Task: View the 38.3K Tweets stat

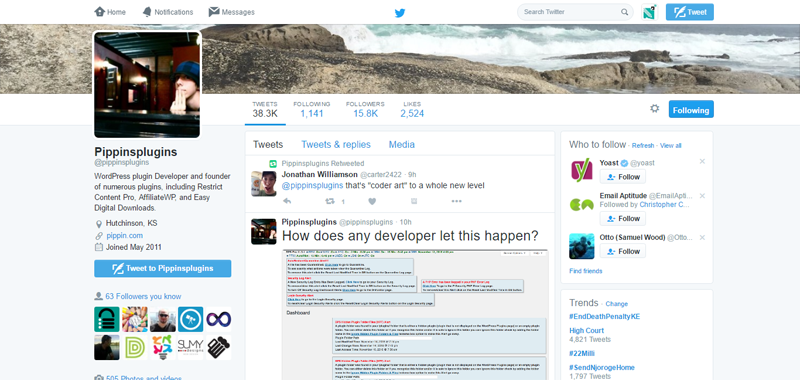Action: (x=265, y=109)
